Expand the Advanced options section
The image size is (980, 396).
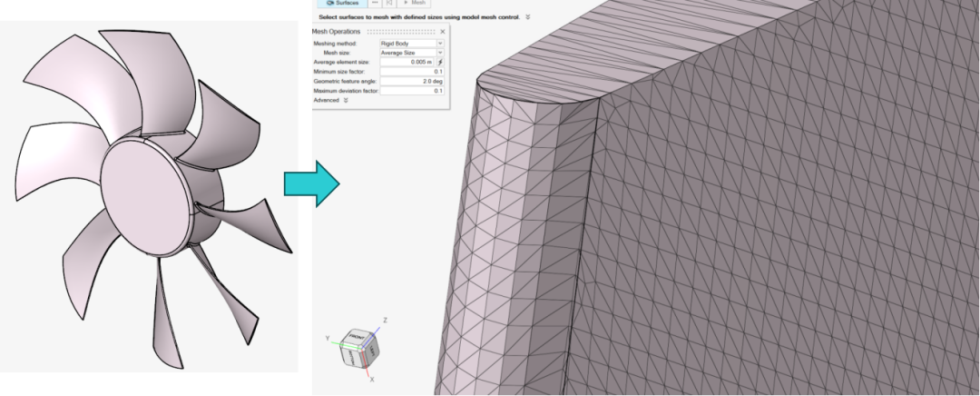tap(346, 100)
